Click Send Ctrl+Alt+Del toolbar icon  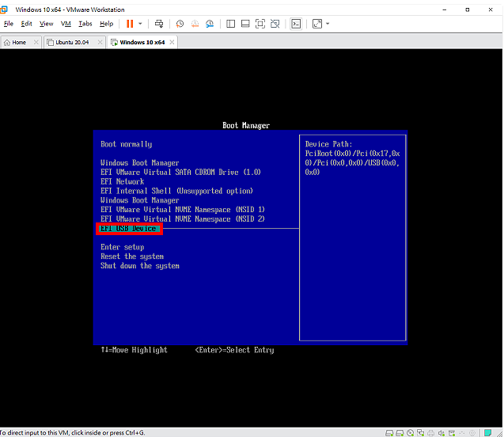click(x=159, y=24)
